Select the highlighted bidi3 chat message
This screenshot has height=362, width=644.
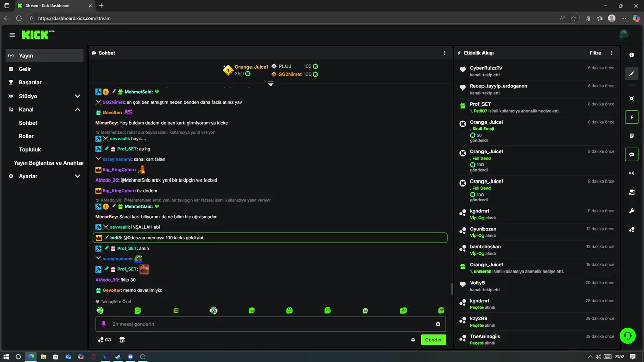(270, 238)
